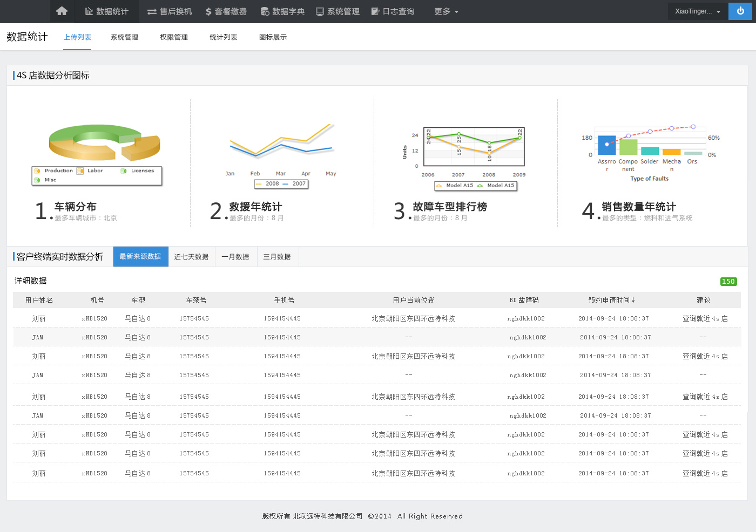756x532 pixels.
Task: Click the 救援年统计 title
Action: 255,207
